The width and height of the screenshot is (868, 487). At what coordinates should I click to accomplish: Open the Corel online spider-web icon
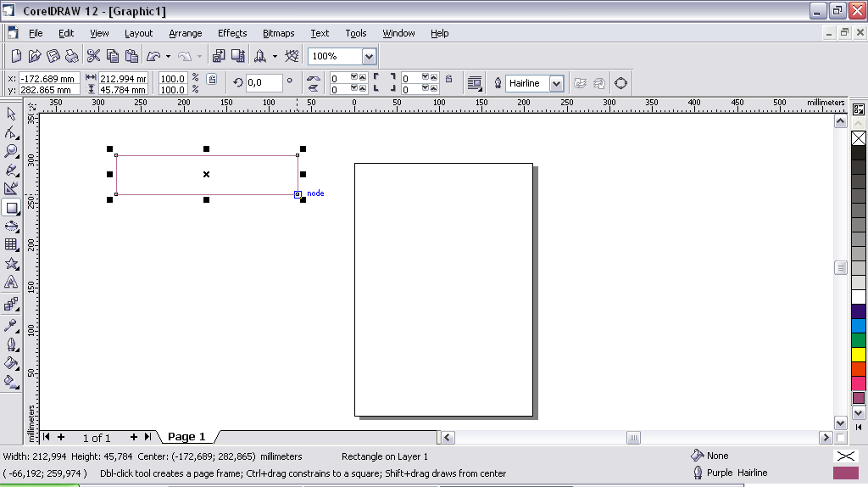point(292,56)
